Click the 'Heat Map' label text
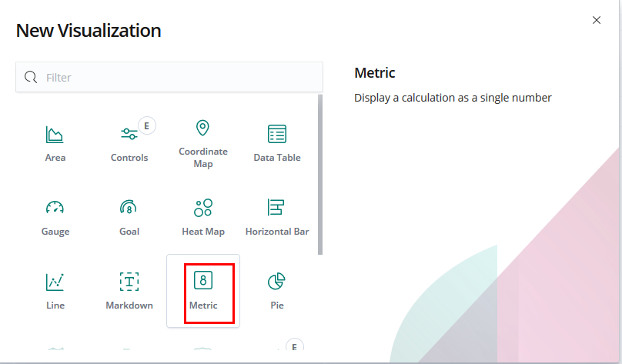 [x=203, y=232]
